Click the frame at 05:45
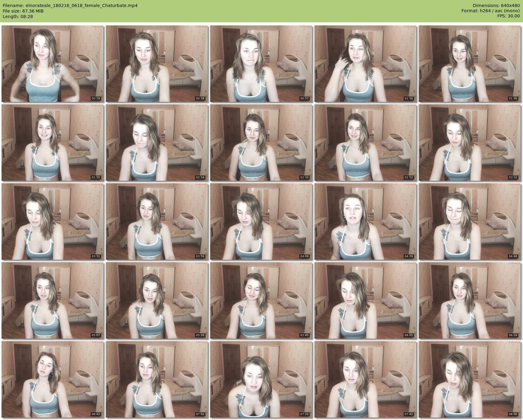Viewport: 523px width, 420px height. [261, 300]
